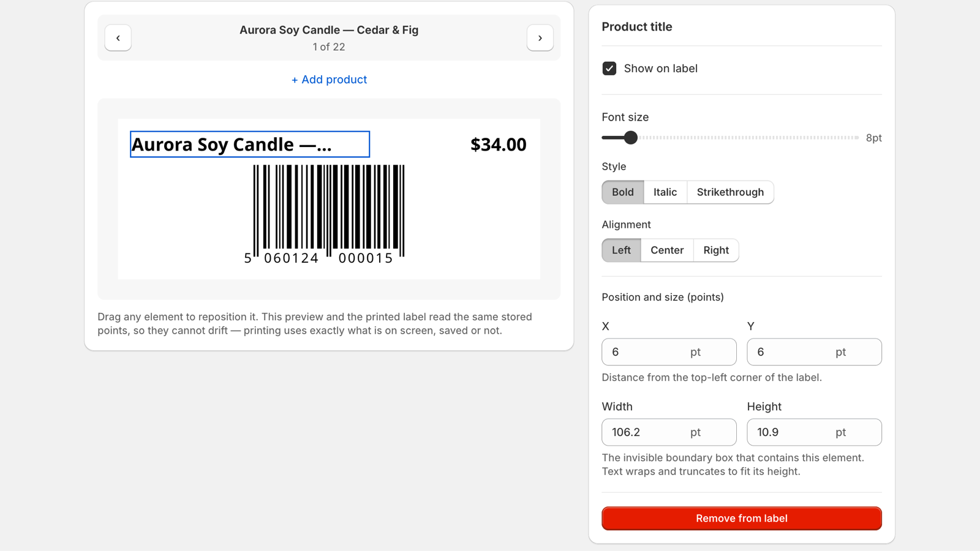The image size is (980, 551).
Task: Toggle Italic text style
Action: tap(665, 192)
